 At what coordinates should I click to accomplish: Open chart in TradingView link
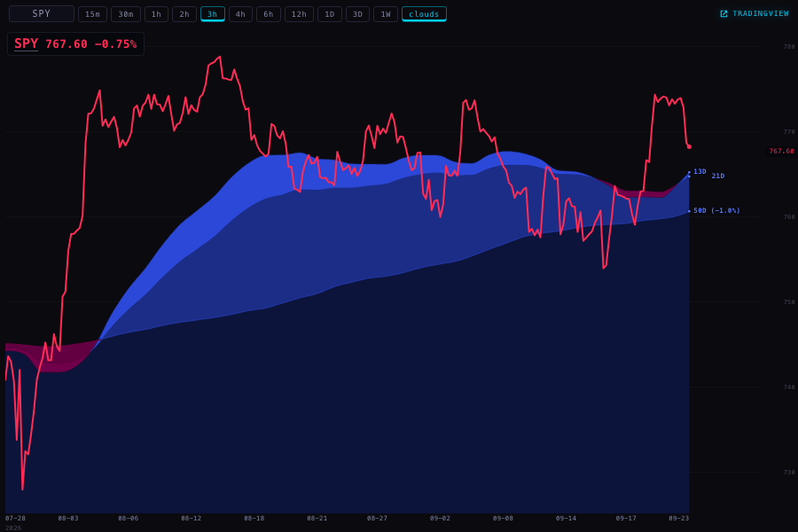click(x=755, y=14)
